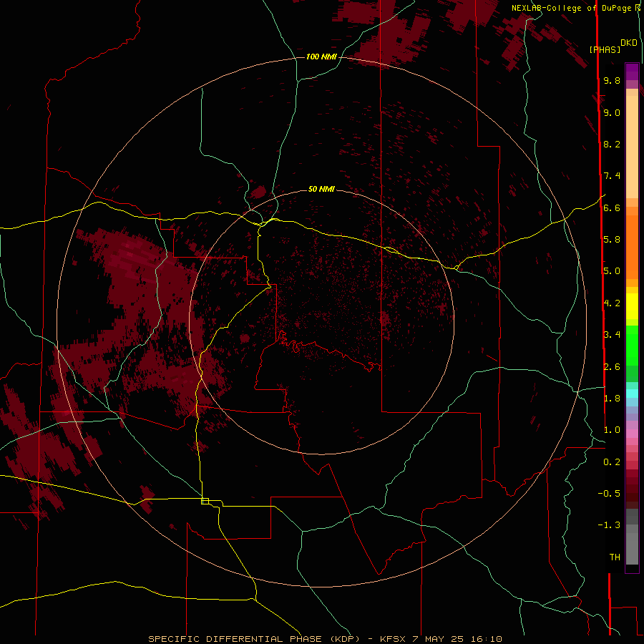
Task: Click the 1.0 legend value
Action: coord(612,430)
